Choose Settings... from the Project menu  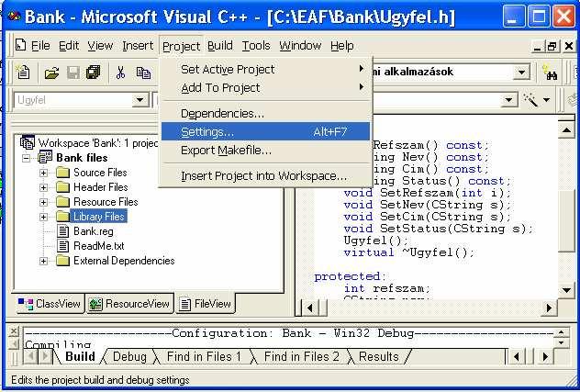(x=265, y=132)
